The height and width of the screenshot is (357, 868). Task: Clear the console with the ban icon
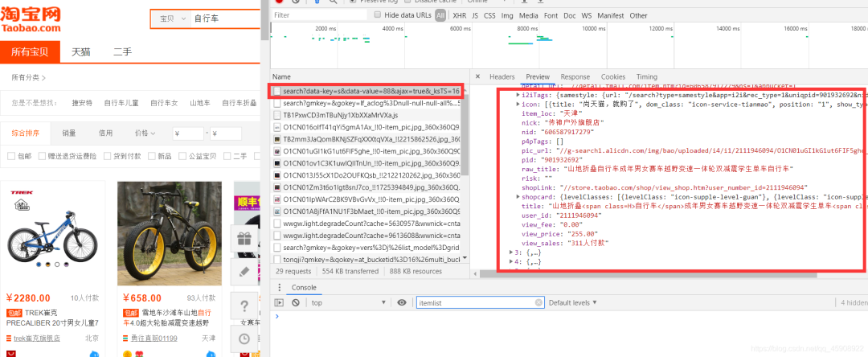(x=296, y=303)
